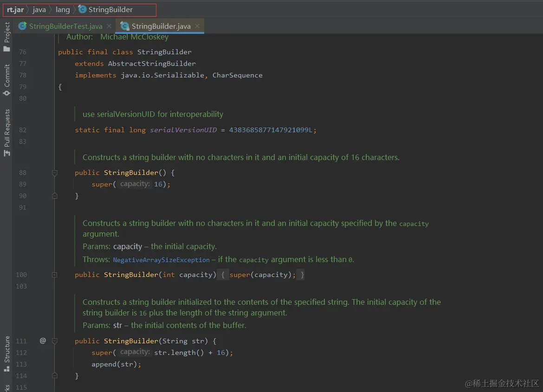
Task: Open the Structure tool window
Action: click(6, 354)
